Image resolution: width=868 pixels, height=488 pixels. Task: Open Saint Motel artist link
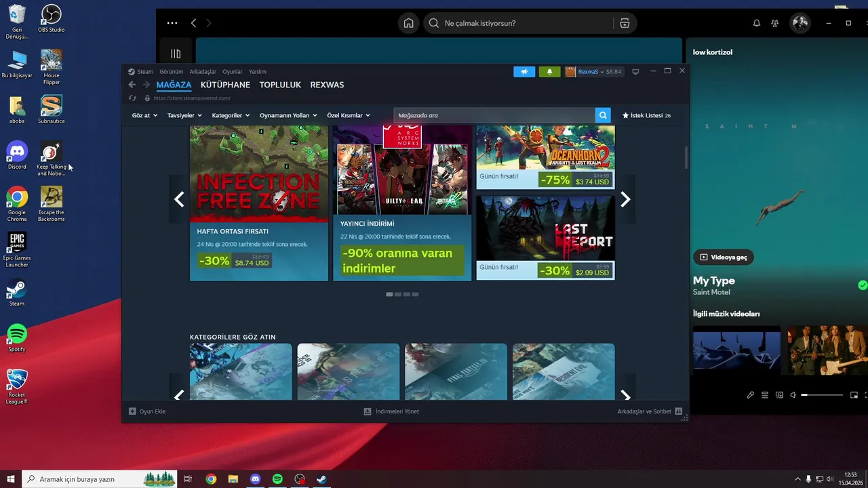(x=711, y=292)
